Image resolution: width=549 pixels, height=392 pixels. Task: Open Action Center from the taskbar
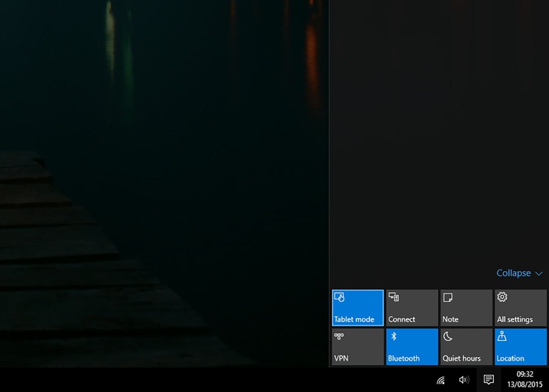pyautogui.click(x=488, y=380)
